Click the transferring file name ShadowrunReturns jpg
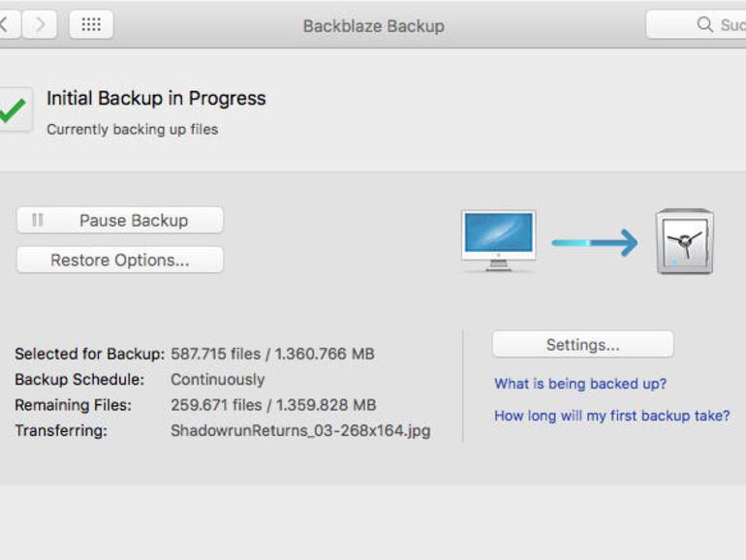The image size is (746, 560). point(300,430)
